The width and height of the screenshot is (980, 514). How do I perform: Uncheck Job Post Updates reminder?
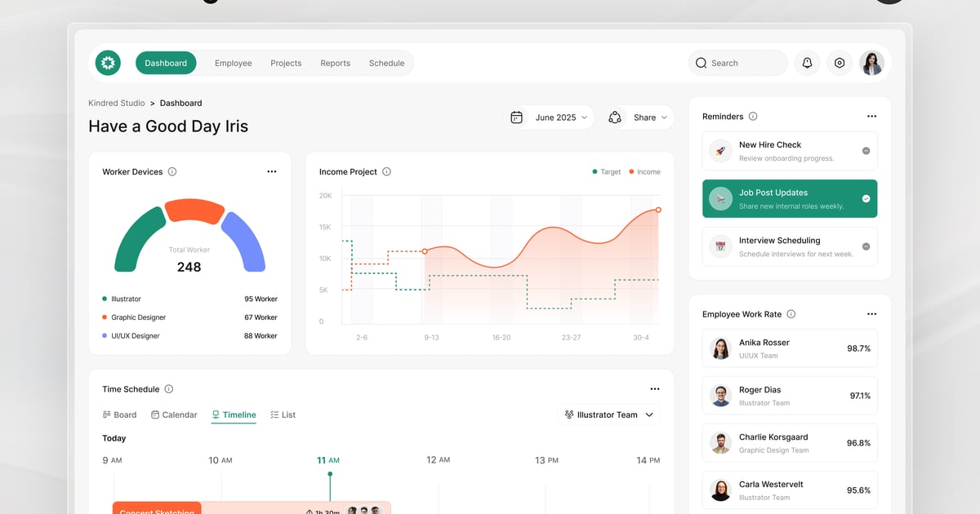click(866, 198)
